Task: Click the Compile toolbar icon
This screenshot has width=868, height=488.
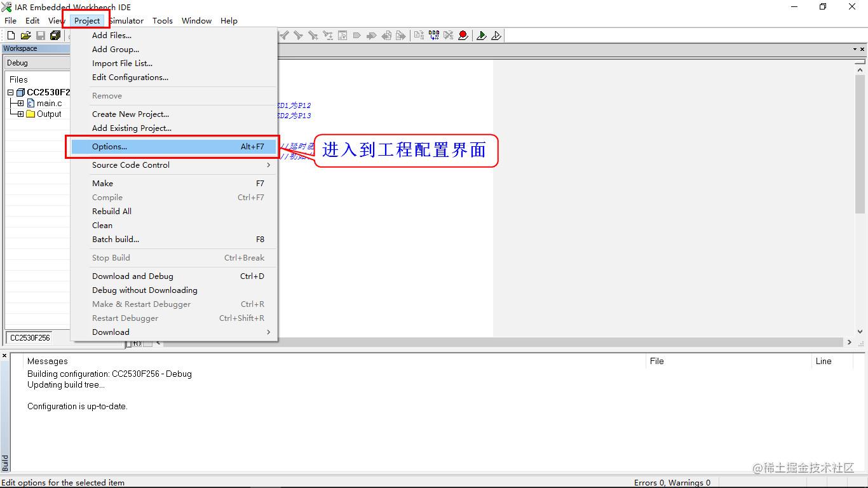Action: [419, 36]
